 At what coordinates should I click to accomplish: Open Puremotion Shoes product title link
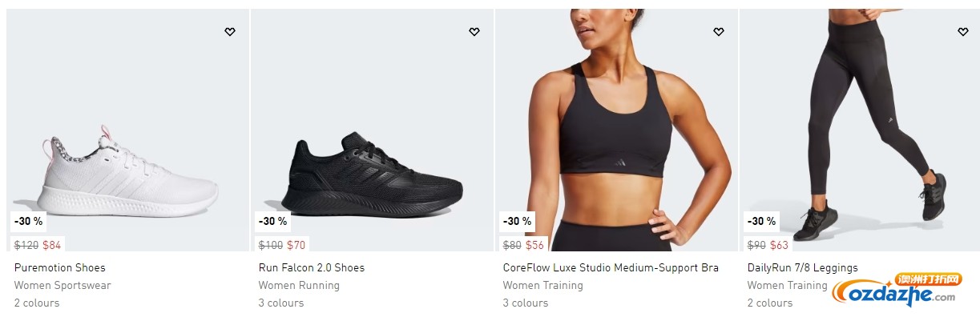point(60,268)
